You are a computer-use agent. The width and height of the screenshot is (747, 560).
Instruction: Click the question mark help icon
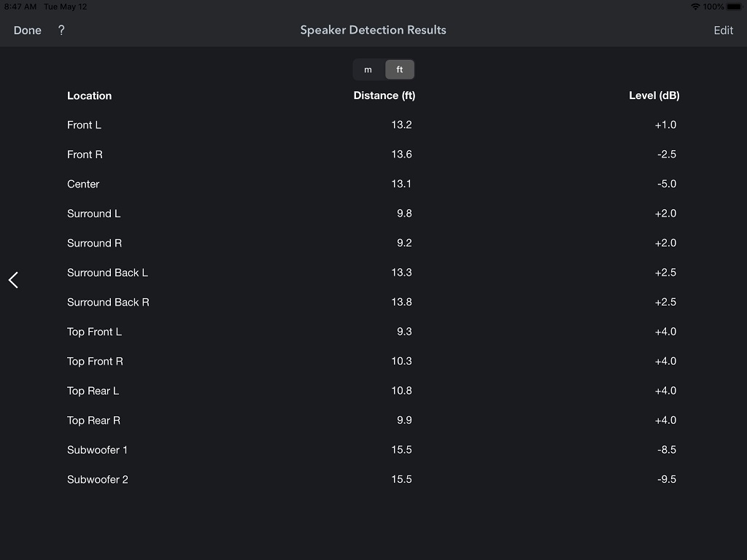(x=61, y=30)
